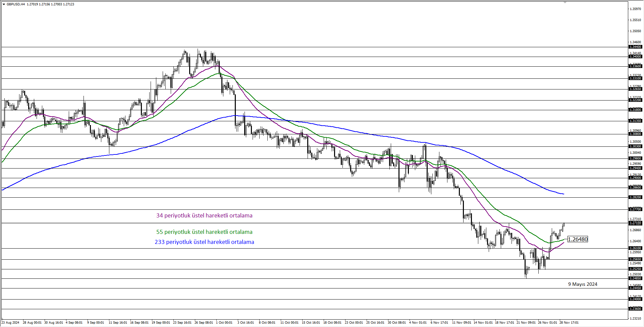The width and height of the screenshot is (644, 327).
Task: Click the '8 Oct 08:01' time axis label
Action: click(267, 323)
